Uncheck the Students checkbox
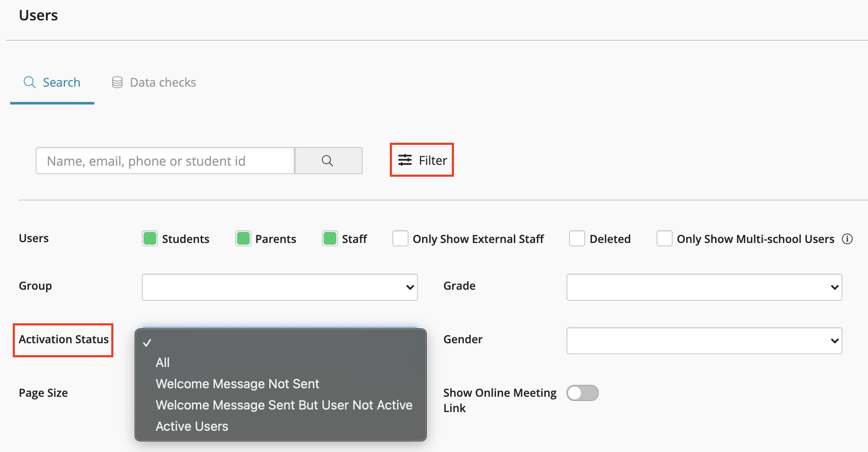The height and width of the screenshot is (452, 868). click(x=150, y=238)
